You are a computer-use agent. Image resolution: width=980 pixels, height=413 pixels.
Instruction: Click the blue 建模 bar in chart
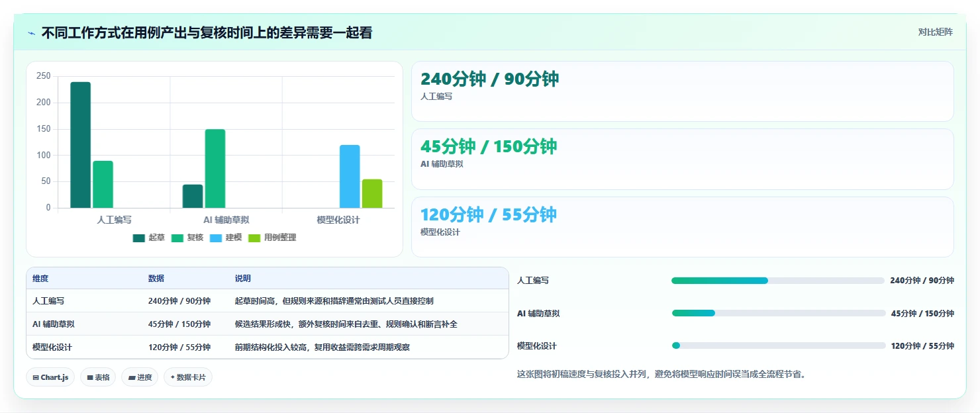[350, 177]
